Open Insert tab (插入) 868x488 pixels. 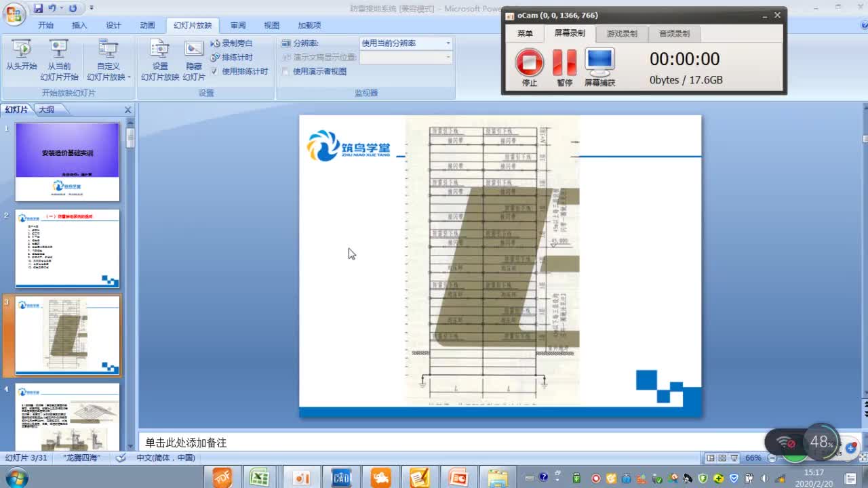(x=79, y=25)
